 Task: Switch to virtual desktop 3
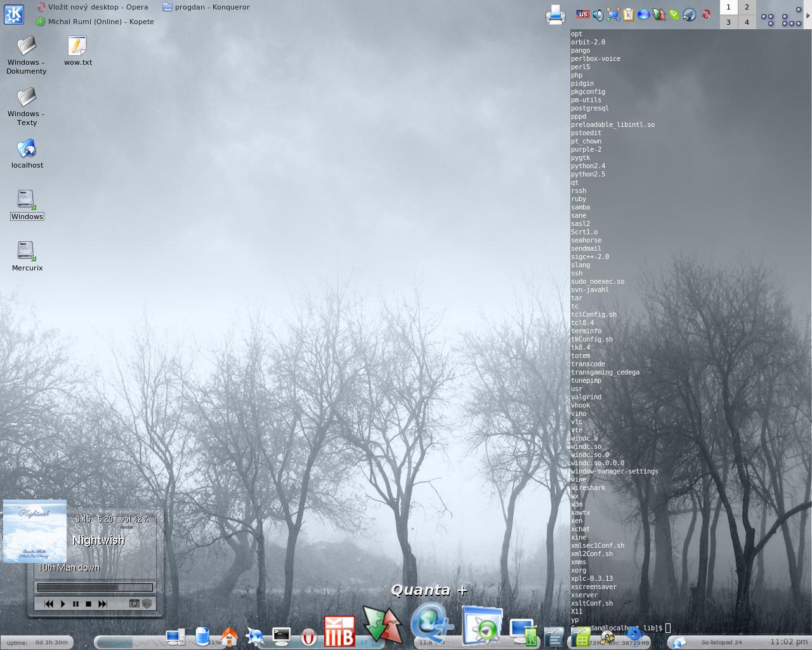[x=728, y=22]
